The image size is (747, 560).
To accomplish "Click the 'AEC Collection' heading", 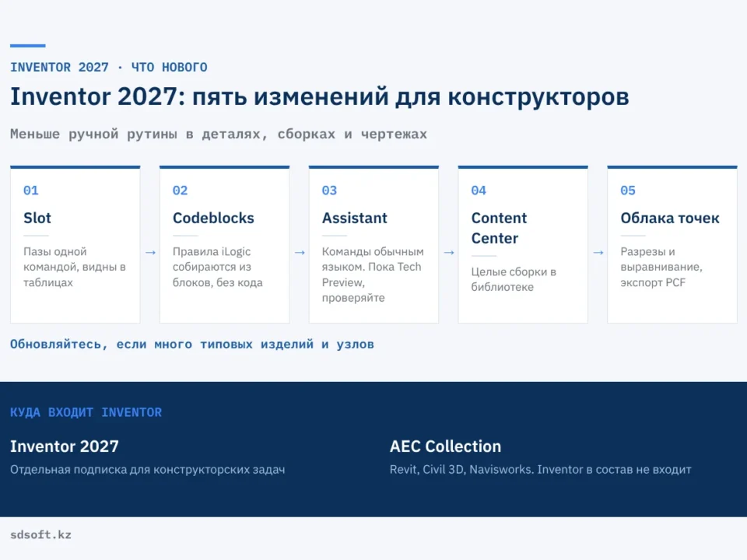I will click(x=445, y=446).
